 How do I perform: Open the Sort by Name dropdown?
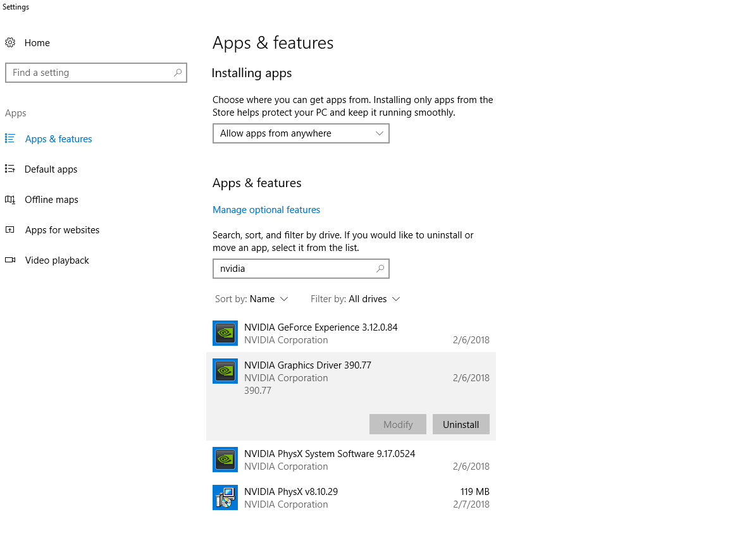tap(252, 299)
